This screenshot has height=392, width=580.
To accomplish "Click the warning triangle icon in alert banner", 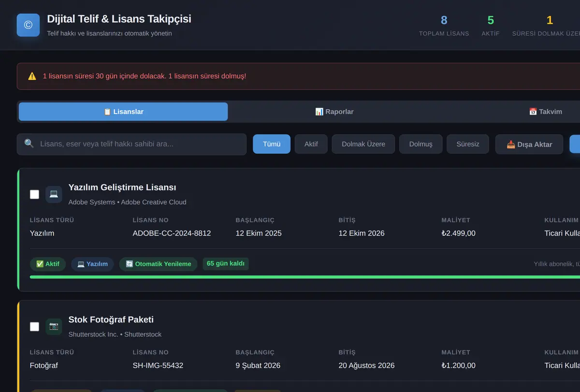I will point(32,76).
